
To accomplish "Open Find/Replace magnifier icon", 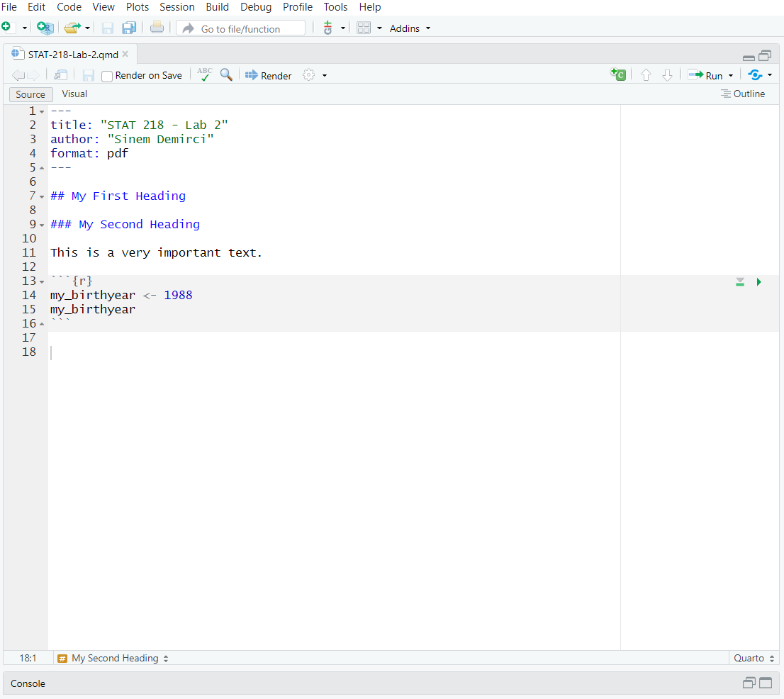I will point(226,75).
